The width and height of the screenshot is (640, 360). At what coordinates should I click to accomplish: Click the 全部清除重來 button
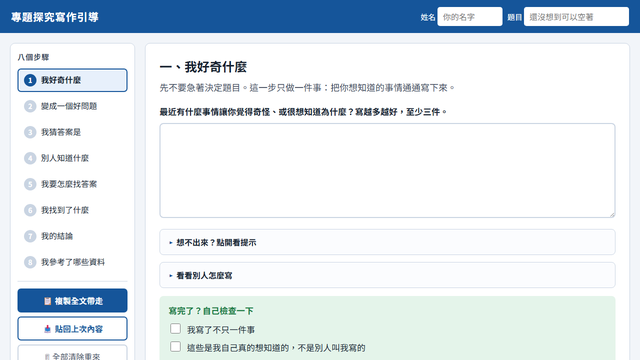click(72, 353)
